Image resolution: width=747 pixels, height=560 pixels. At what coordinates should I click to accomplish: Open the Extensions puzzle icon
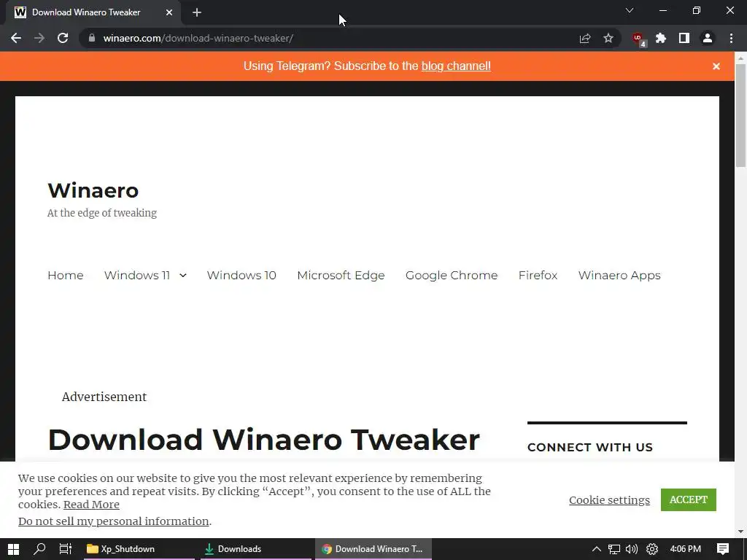(x=661, y=38)
